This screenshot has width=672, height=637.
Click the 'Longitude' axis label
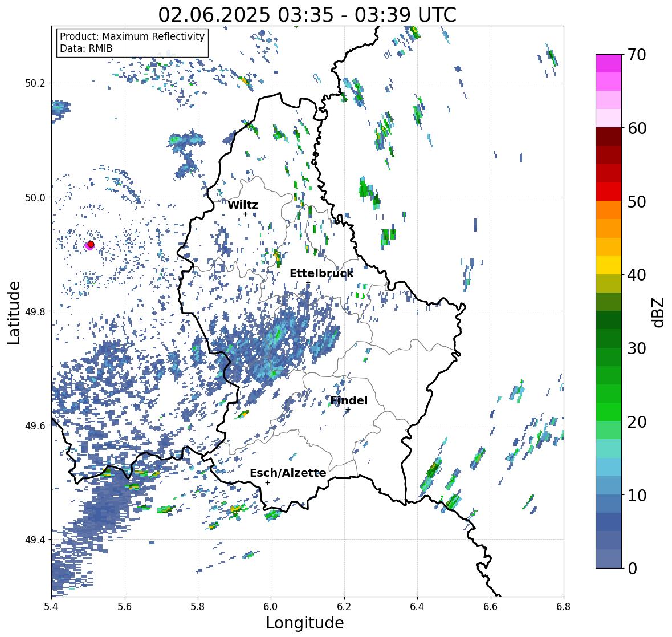305,623
